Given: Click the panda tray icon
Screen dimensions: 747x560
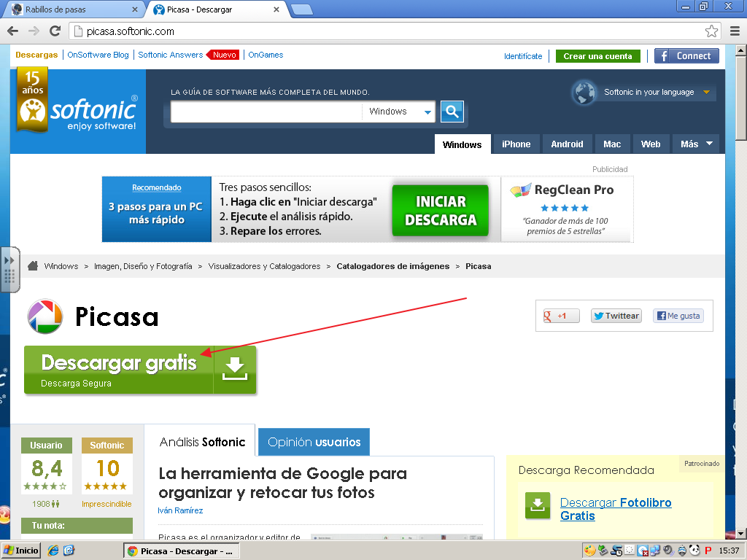Looking at the screenshot, I should 694,551.
